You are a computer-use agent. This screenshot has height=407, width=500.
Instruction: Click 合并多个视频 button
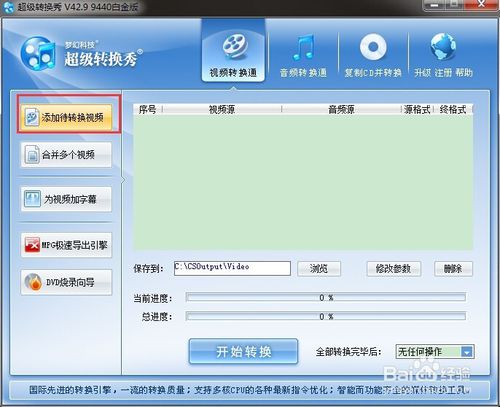click(66, 155)
